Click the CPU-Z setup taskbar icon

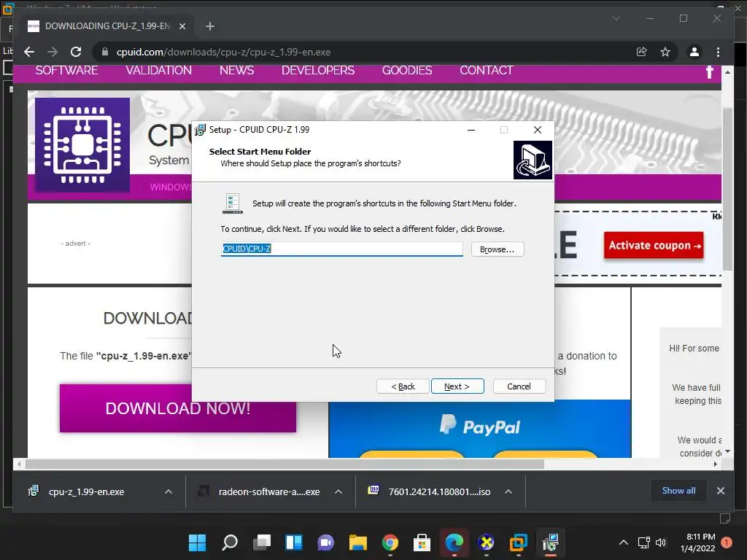tap(550, 542)
